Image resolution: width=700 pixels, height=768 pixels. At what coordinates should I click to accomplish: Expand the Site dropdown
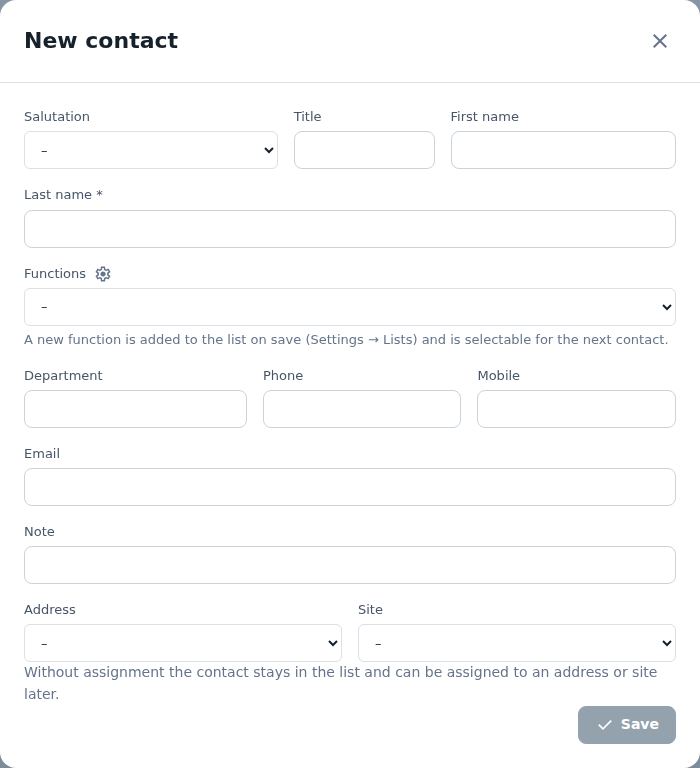click(x=517, y=643)
